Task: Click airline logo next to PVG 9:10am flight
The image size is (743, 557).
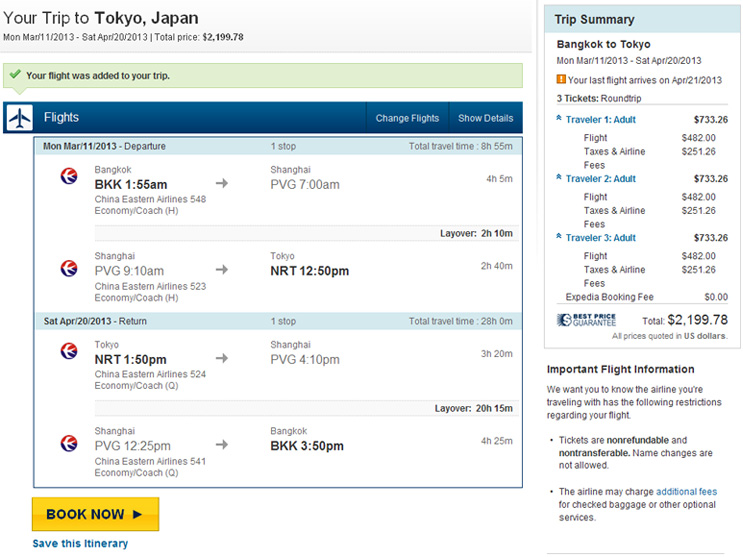Action: [68, 270]
